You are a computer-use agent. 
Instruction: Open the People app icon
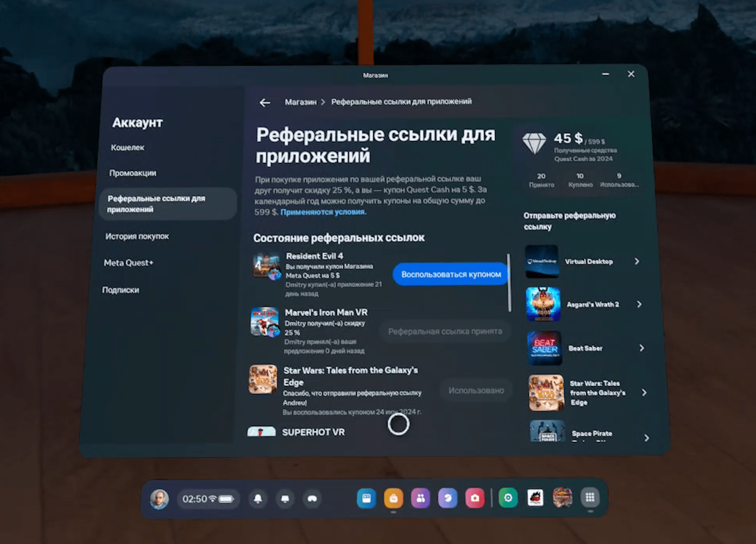[x=420, y=498]
